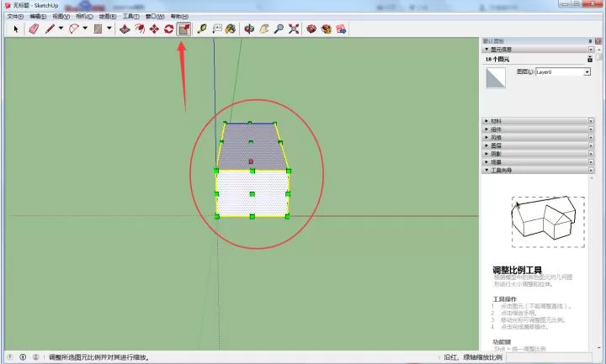Collapse the 图元信息 entity info panel

point(486,50)
